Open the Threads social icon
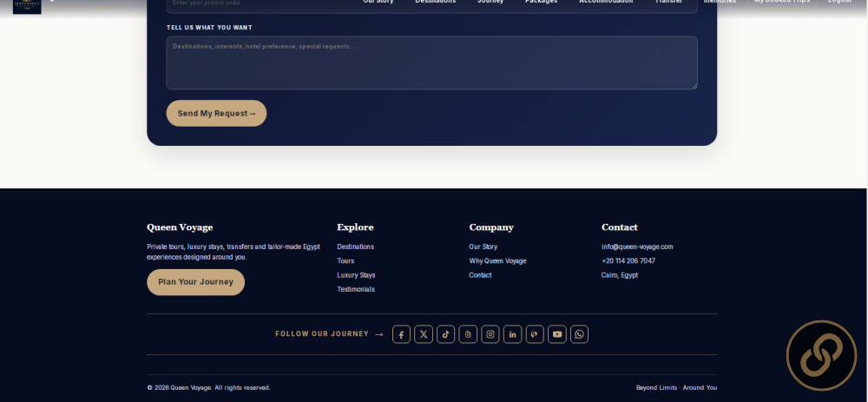The height and width of the screenshot is (402, 868). 468,334
